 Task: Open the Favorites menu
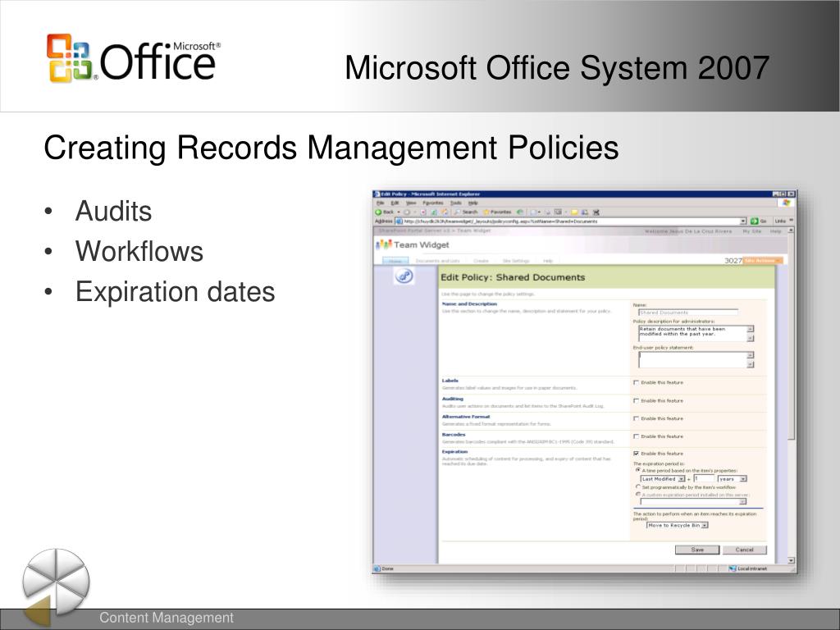point(433,203)
